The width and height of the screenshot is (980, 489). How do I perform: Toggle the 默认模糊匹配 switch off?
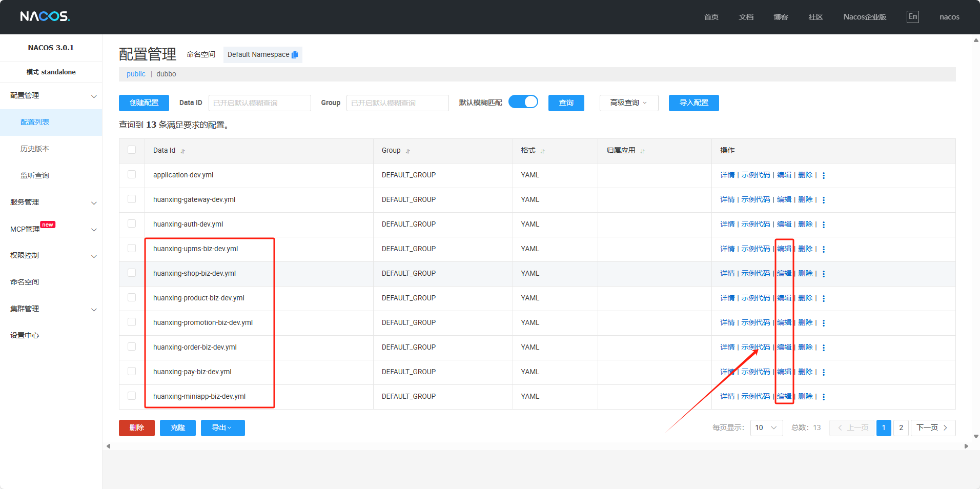click(x=523, y=102)
